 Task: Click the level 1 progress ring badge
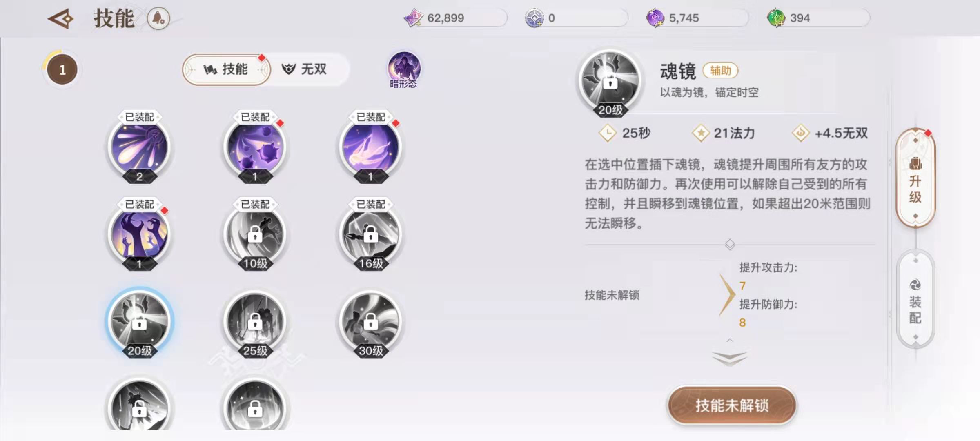tap(62, 70)
